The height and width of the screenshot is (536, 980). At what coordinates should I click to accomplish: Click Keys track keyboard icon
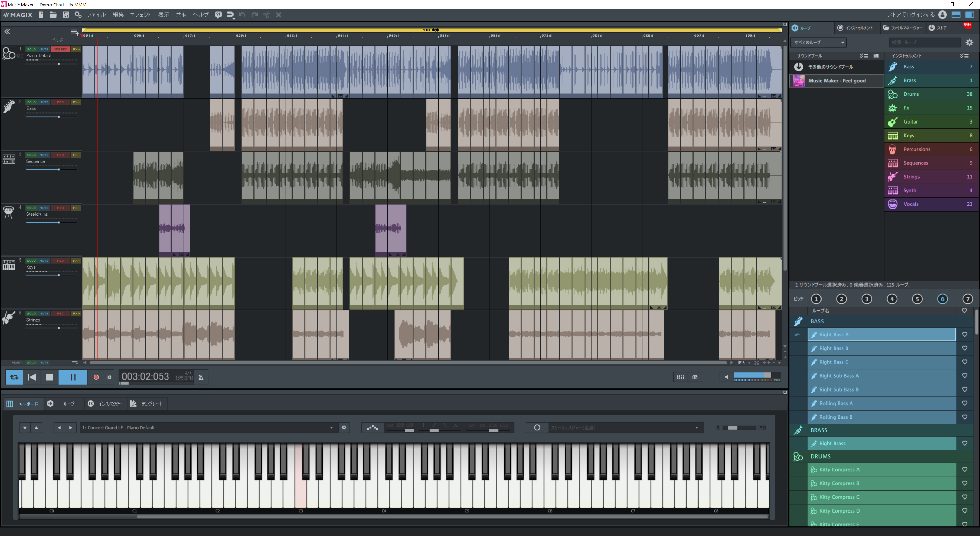click(x=9, y=265)
